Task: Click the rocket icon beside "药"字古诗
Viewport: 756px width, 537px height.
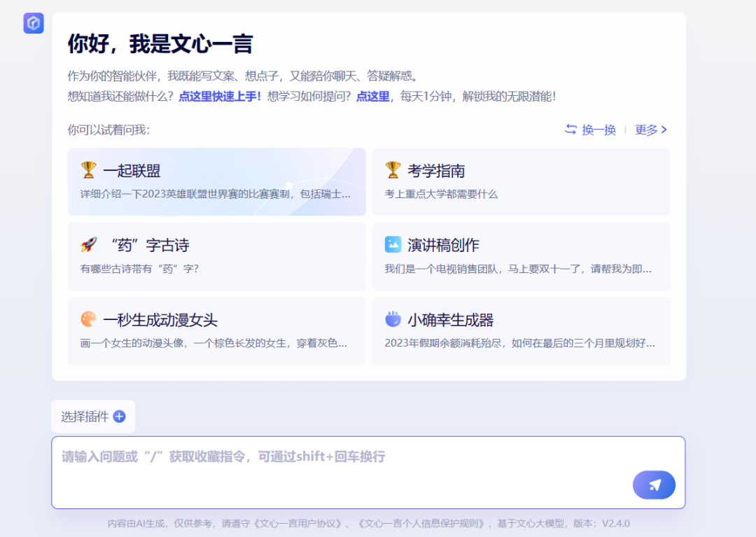Action: tap(89, 245)
